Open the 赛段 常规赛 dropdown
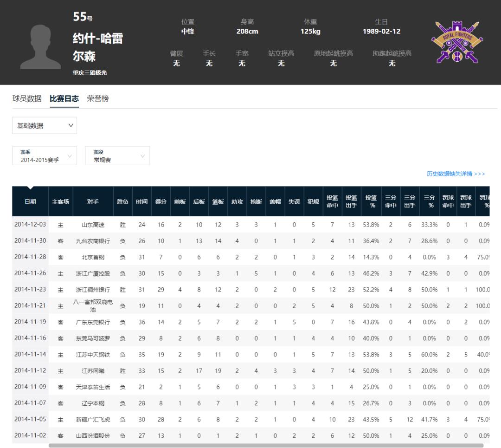Screen dimensions: 501x448 pyautogui.click(x=117, y=156)
